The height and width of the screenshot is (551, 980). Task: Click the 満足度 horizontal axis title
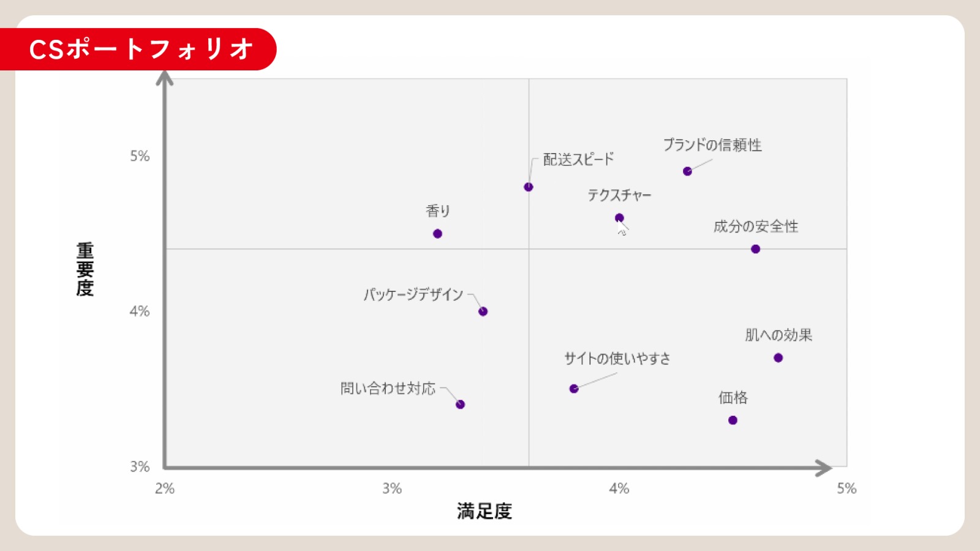pyautogui.click(x=484, y=511)
